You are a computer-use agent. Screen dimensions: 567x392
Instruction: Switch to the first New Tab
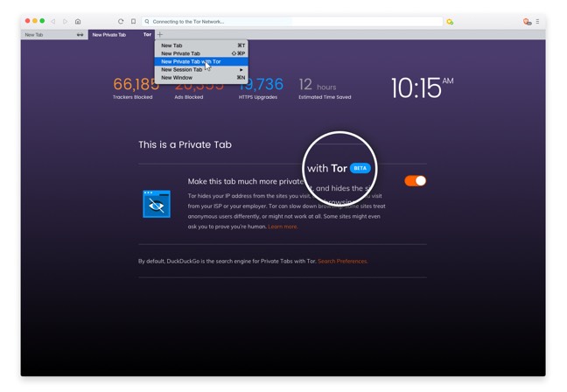[x=54, y=35]
